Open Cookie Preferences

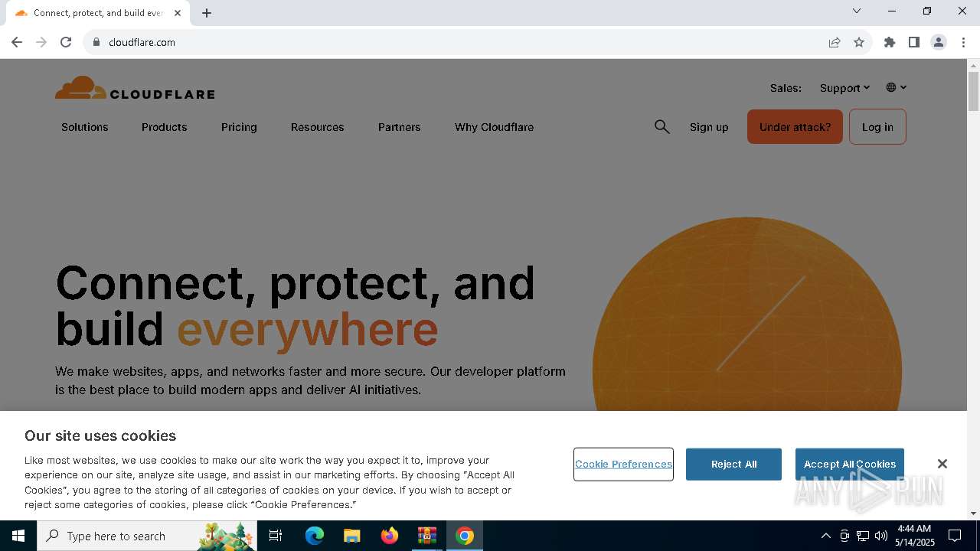tap(623, 465)
